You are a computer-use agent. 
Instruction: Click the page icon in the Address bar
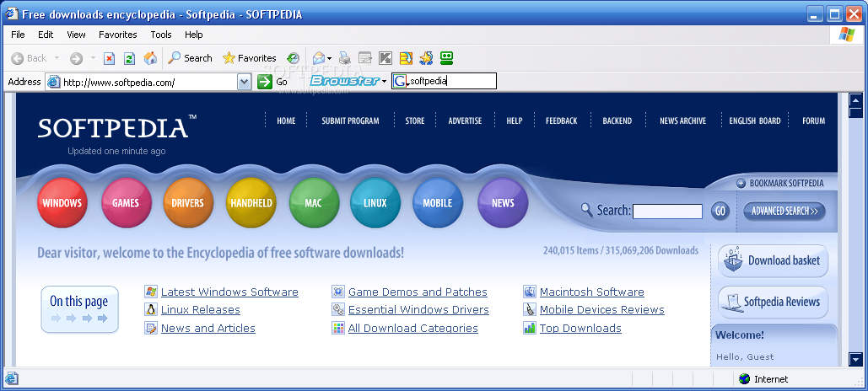(x=53, y=82)
